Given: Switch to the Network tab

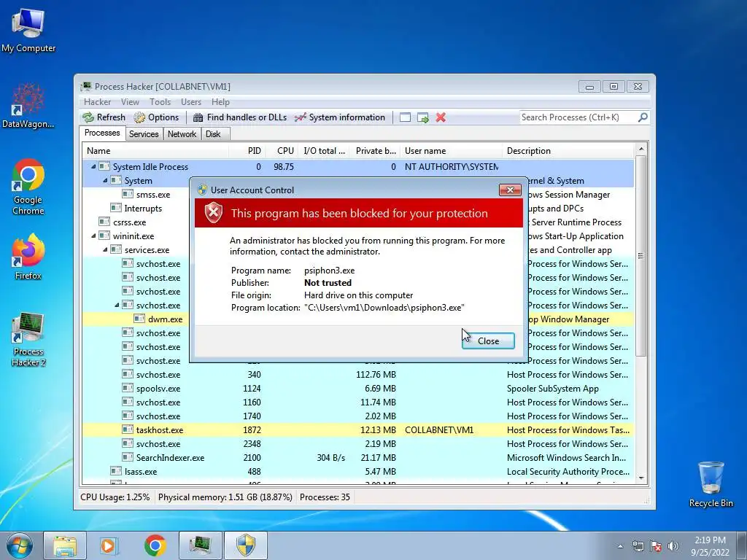Looking at the screenshot, I should [182, 134].
